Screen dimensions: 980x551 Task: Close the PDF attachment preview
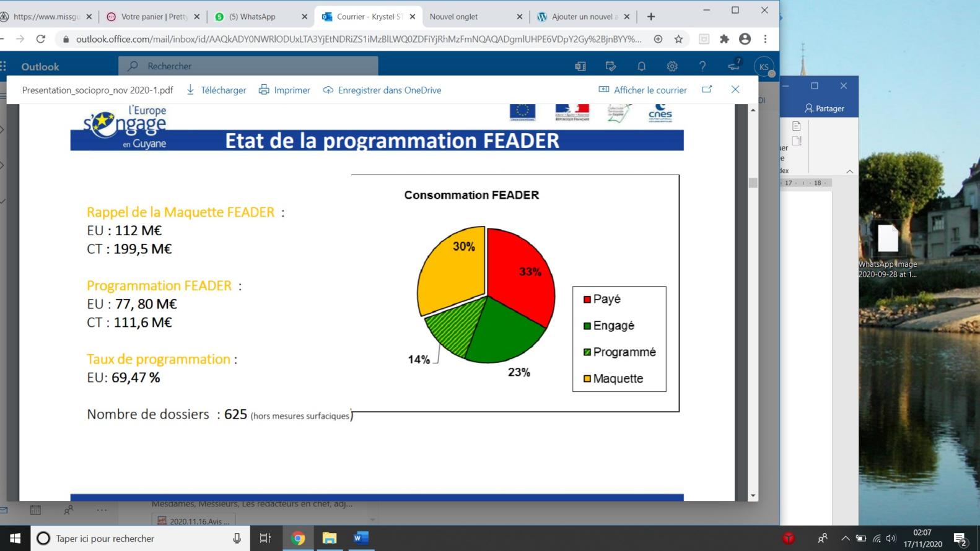click(735, 90)
